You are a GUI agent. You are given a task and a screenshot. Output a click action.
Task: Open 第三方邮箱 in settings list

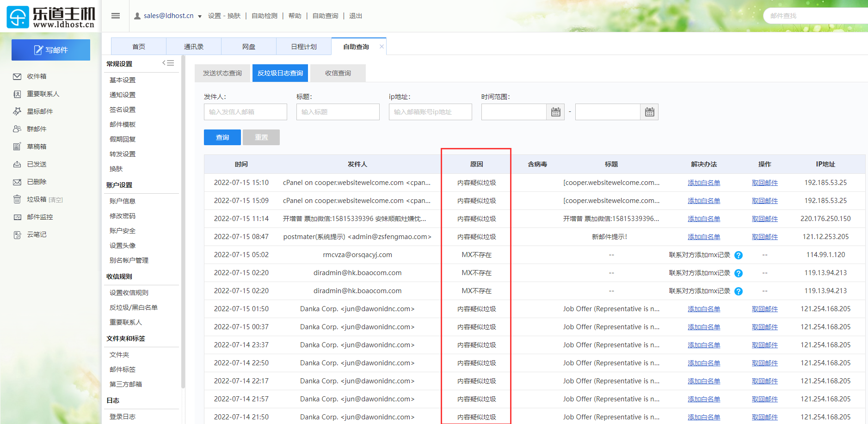126,384
